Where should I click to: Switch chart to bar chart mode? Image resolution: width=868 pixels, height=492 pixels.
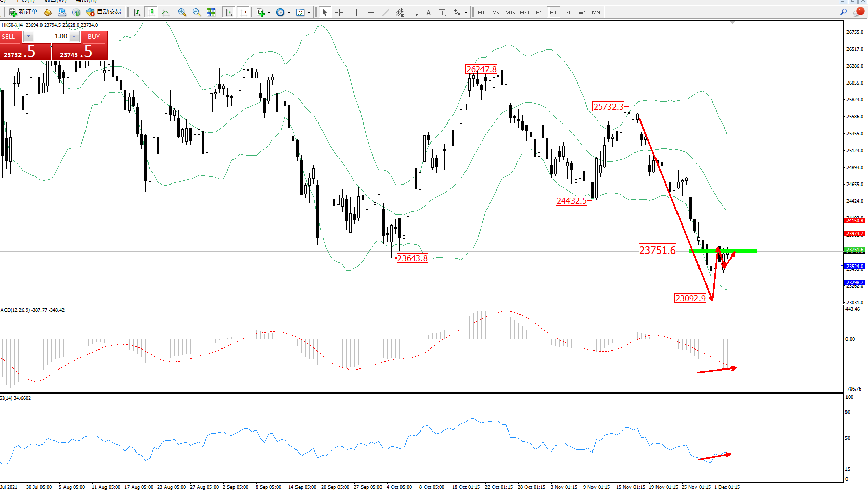[137, 12]
